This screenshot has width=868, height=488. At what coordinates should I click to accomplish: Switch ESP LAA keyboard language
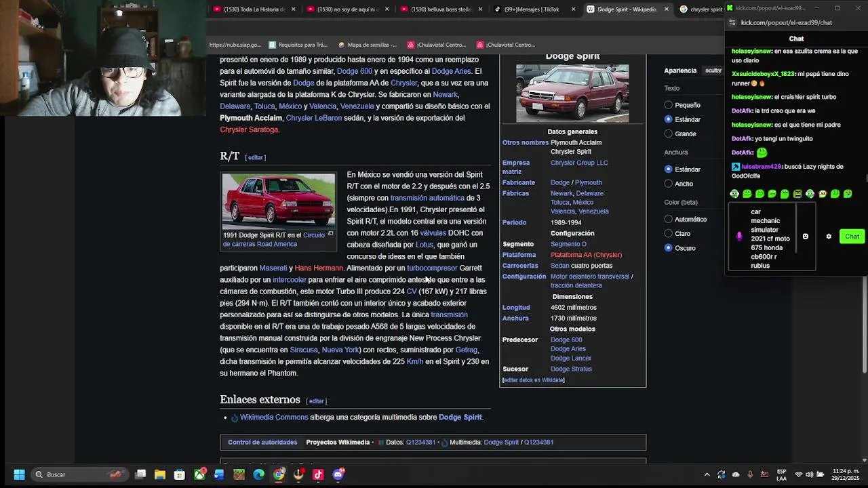click(782, 474)
